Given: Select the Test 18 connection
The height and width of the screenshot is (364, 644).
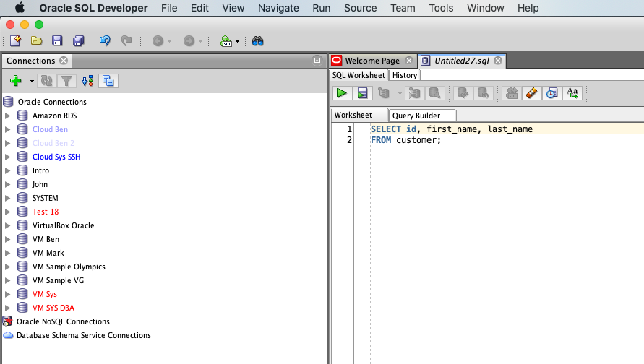Looking at the screenshot, I should click(x=46, y=212).
